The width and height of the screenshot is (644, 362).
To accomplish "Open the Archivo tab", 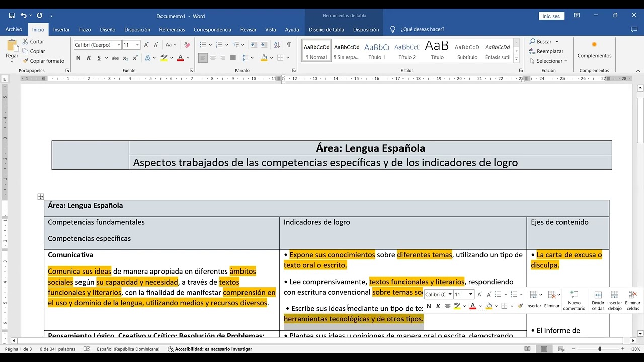I will click(x=14, y=29).
